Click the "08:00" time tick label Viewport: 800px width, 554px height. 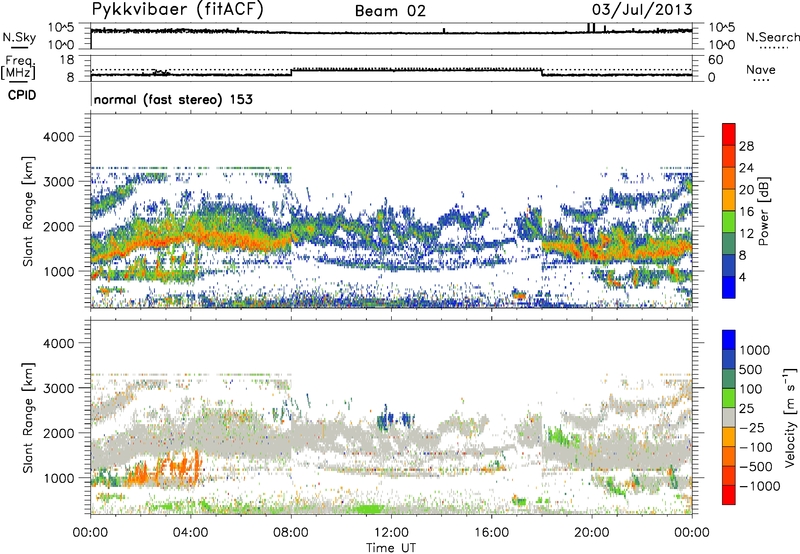[291, 533]
